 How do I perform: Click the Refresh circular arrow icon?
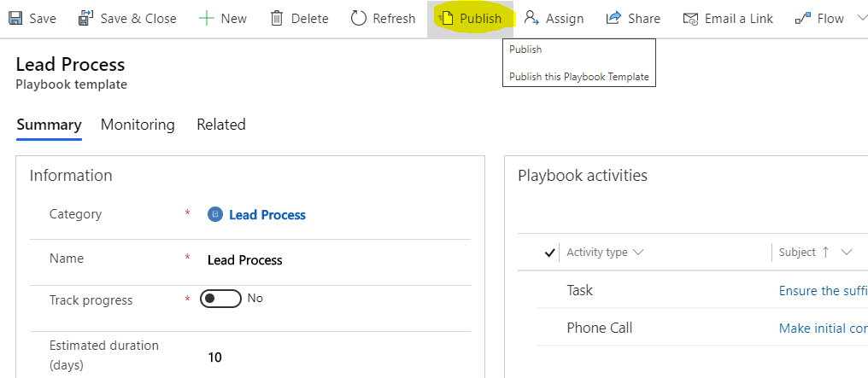coord(359,18)
